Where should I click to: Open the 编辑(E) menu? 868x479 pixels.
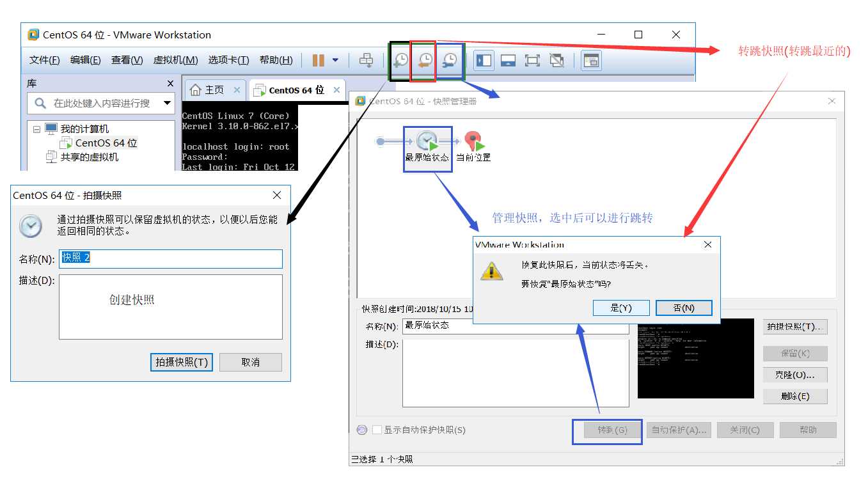[86, 60]
